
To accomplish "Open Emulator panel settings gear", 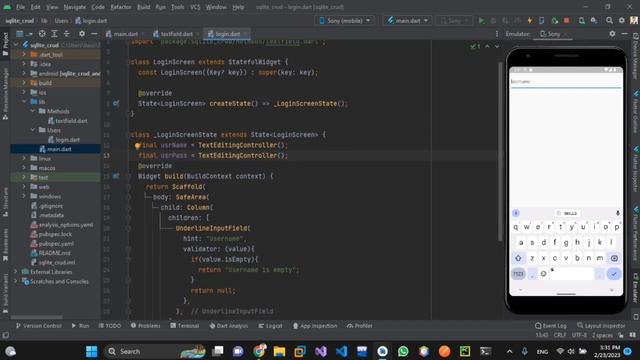I will [612, 34].
